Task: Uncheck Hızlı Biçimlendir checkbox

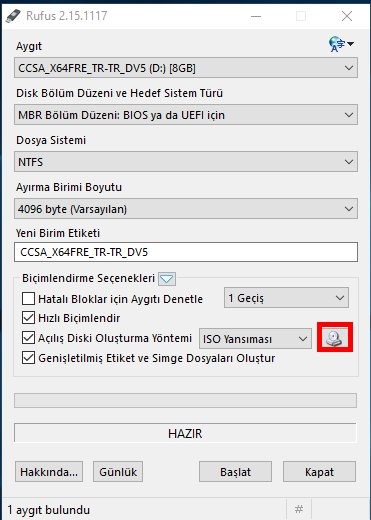Action: pos(28,318)
